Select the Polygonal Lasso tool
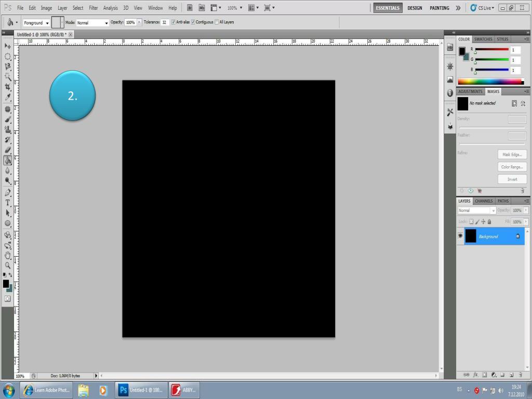 [7, 66]
